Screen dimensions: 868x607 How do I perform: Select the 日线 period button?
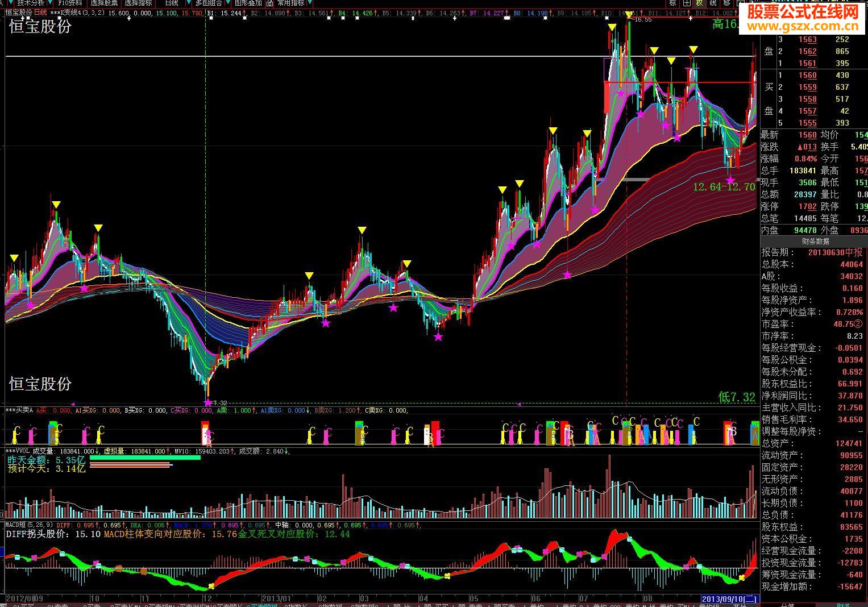click(171, 3)
